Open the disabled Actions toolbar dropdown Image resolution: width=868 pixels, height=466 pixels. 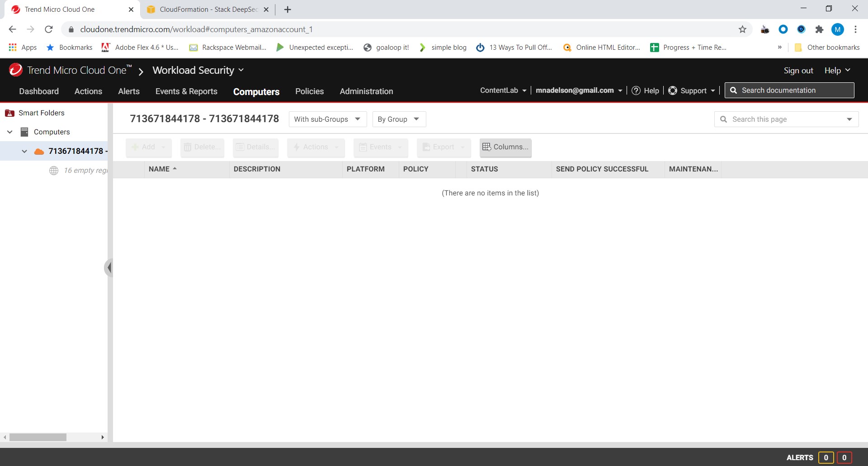316,147
